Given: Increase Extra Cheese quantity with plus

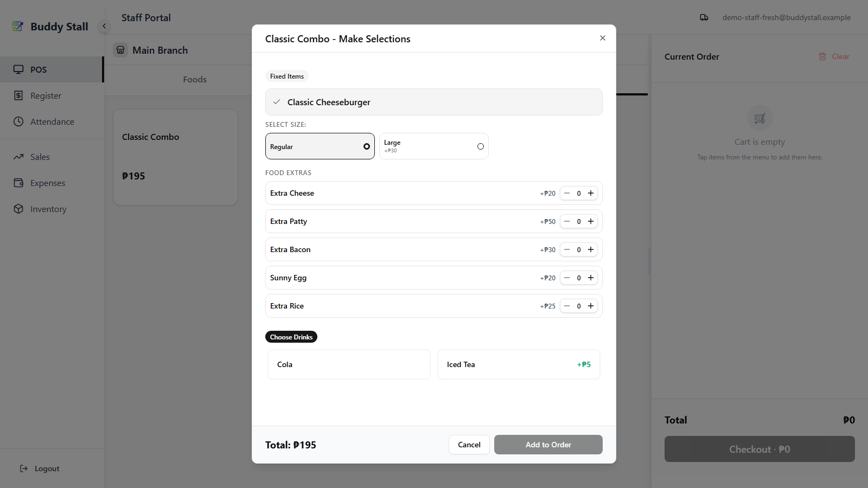Looking at the screenshot, I should tap(591, 193).
